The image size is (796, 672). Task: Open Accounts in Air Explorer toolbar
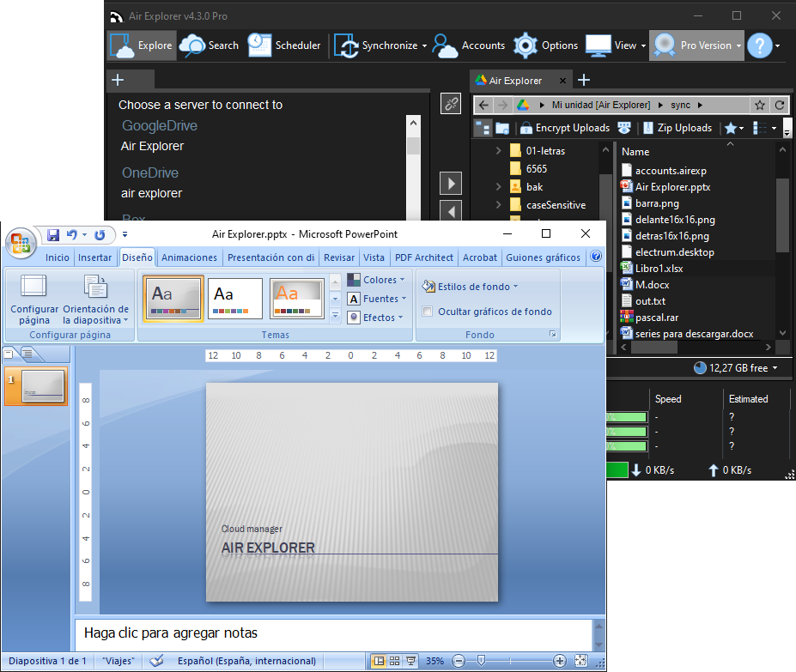469,45
